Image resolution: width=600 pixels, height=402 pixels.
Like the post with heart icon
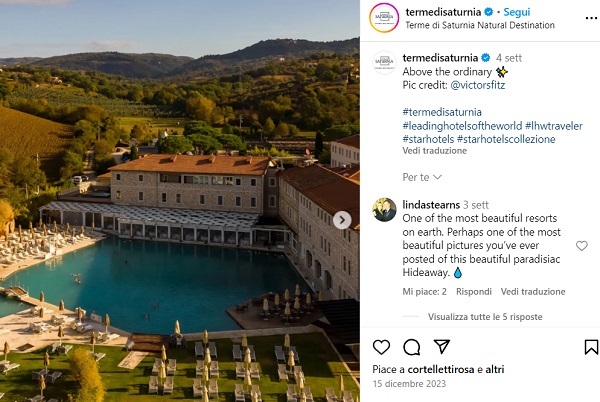[x=381, y=347]
